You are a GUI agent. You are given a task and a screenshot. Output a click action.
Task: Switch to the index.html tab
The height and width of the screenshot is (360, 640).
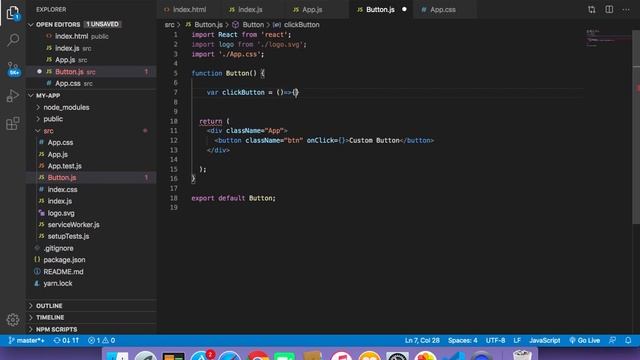[189, 9]
